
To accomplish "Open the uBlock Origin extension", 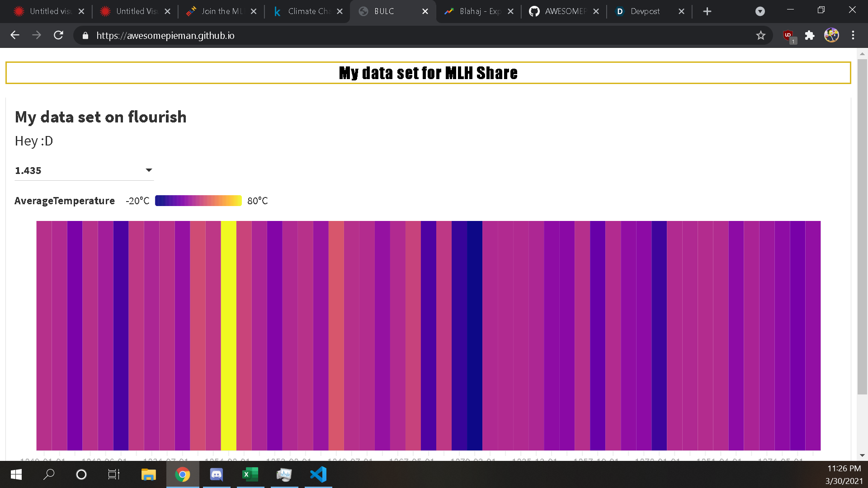I will tap(787, 35).
